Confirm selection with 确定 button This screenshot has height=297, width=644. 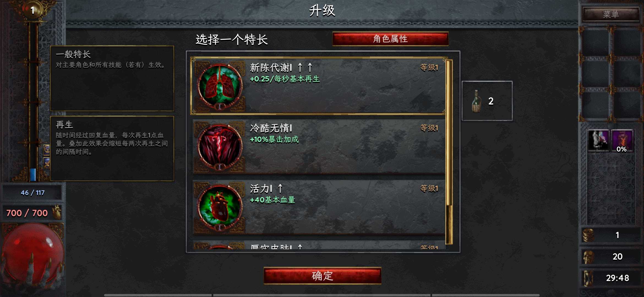click(322, 276)
